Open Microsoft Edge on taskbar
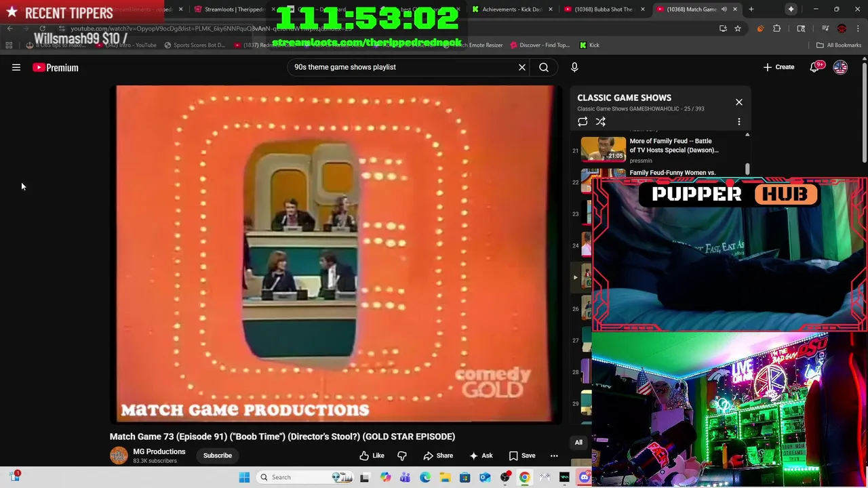Viewport: 868px width, 488px height. pyautogui.click(x=425, y=477)
